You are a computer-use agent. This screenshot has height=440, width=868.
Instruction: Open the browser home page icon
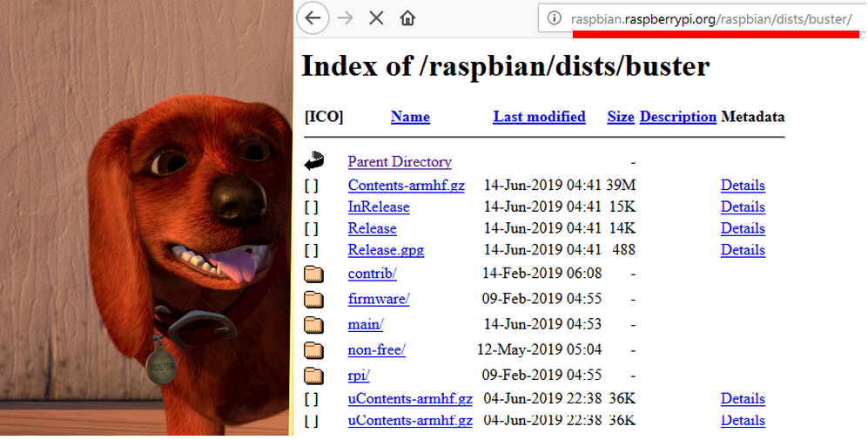coord(407,18)
